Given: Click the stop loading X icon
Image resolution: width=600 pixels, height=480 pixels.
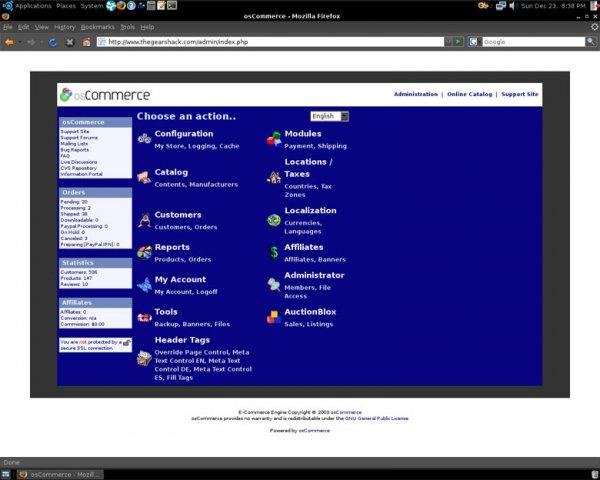Looking at the screenshot, I should click(70, 42).
